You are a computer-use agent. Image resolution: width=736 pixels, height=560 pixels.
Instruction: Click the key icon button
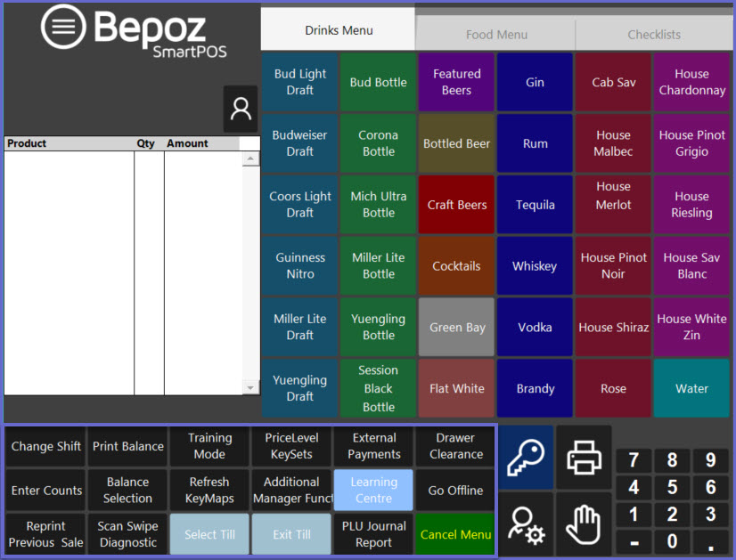click(x=526, y=458)
